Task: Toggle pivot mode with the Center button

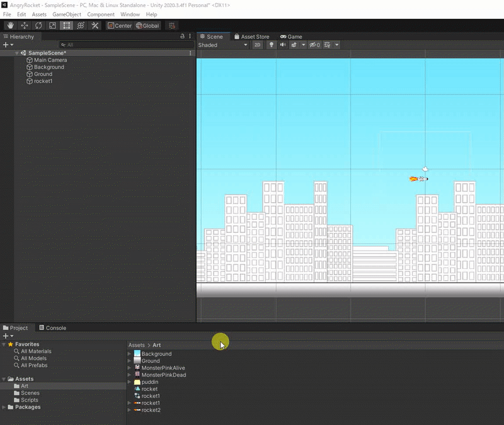Action: pos(120,26)
